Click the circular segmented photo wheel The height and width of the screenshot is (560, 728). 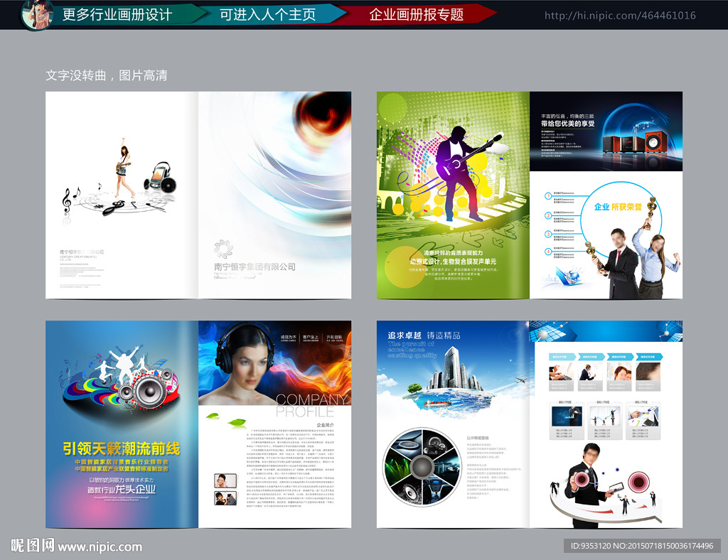point(421,466)
